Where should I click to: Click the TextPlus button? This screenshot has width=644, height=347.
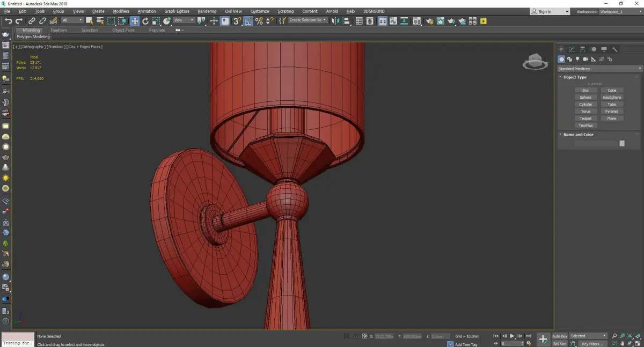[586, 125]
